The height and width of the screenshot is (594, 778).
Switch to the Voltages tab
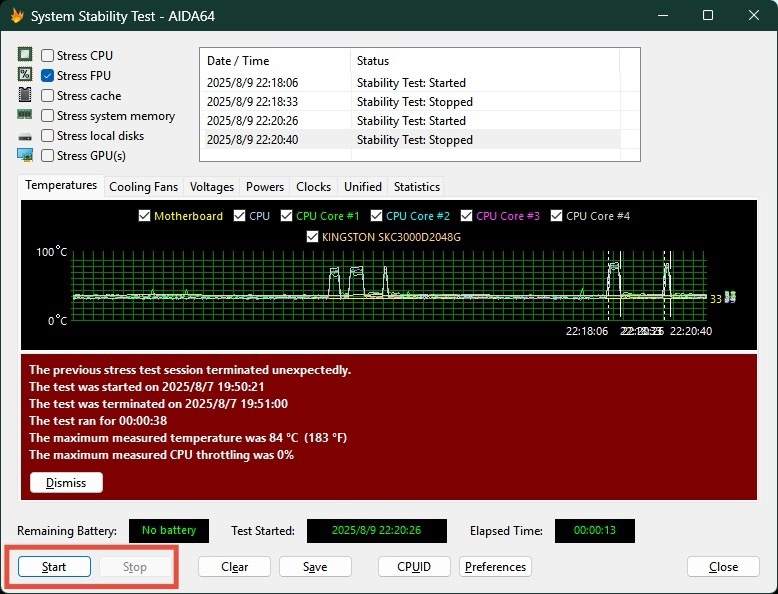coord(212,187)
